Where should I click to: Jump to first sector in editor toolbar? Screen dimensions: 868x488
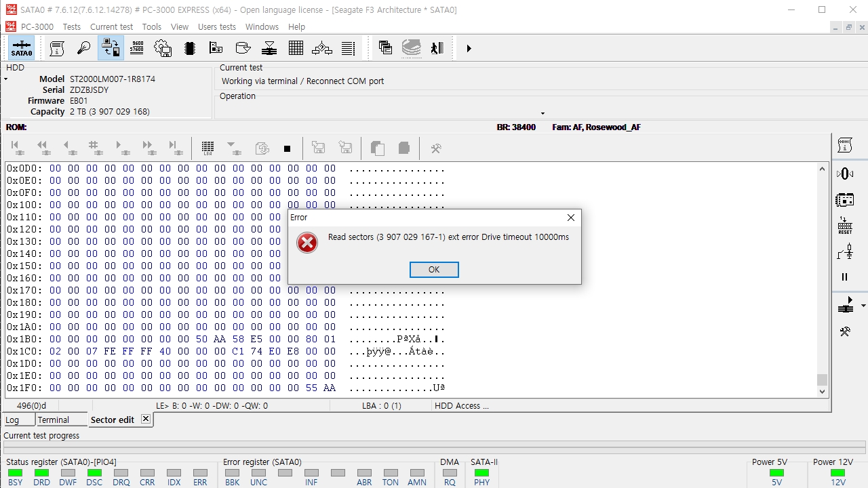coord(16,148)
